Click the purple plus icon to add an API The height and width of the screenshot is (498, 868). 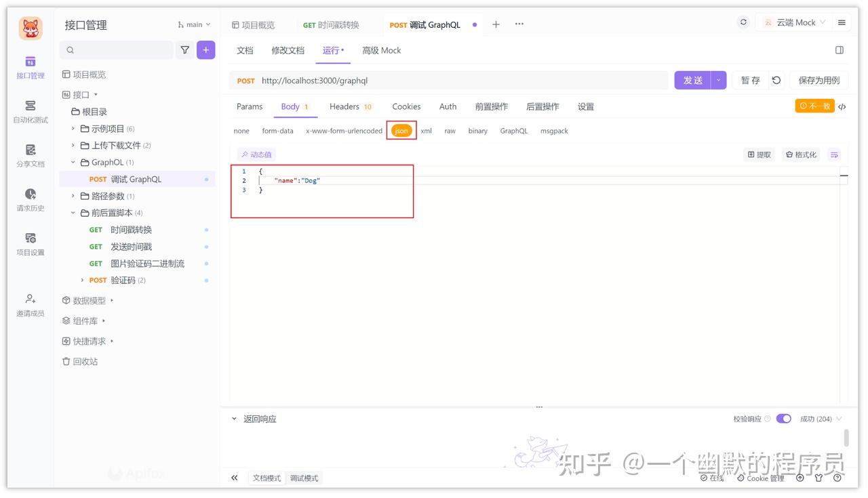point(205,49)
